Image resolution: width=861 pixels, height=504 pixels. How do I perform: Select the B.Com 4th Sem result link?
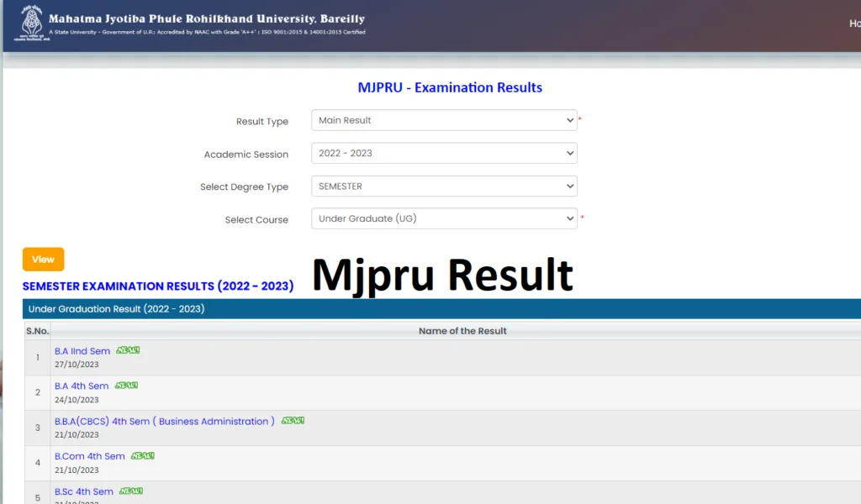point(89,457)
